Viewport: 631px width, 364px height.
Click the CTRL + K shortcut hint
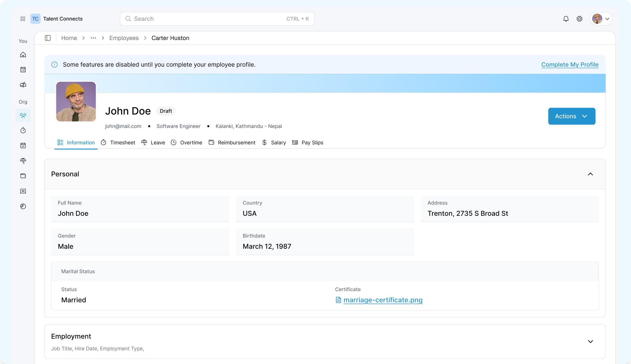point(297,19)
